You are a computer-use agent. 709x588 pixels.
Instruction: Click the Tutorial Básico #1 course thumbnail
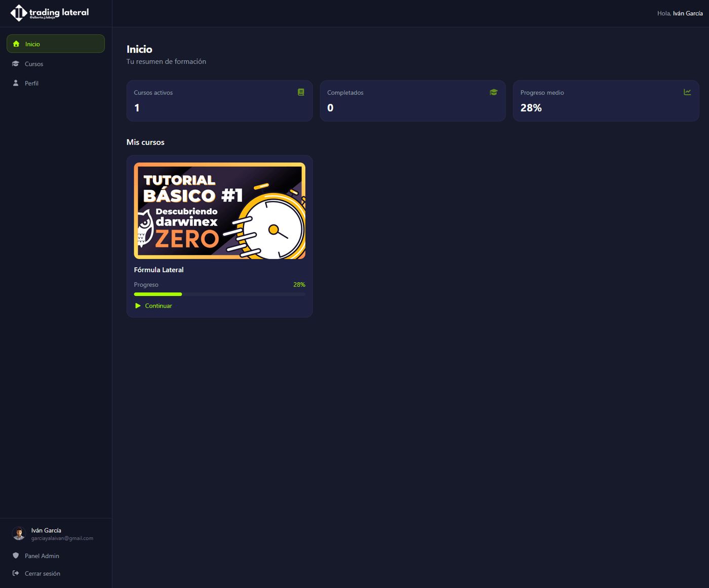coord(219,211)
